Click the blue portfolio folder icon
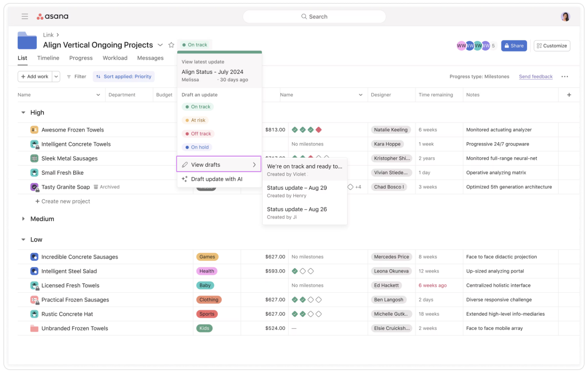This screenshot has height=373, width=588. [27, 41]
